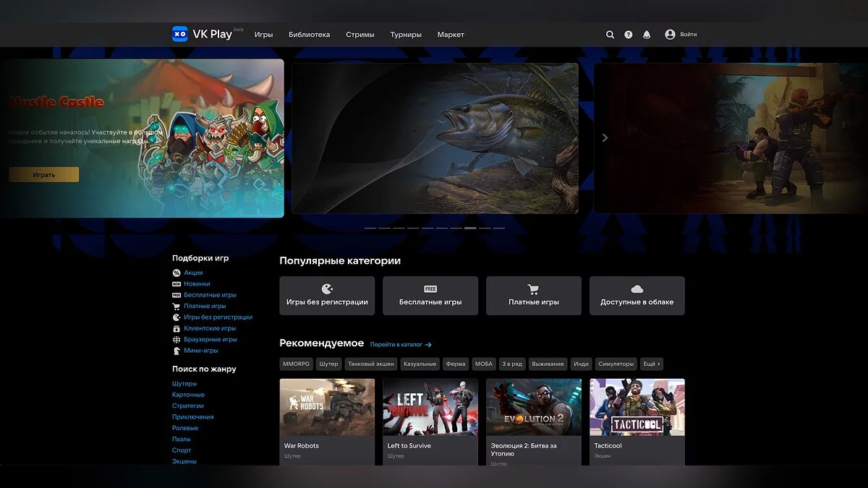
Task: Click the user profile avatar icon
Action: pos(670,35)
